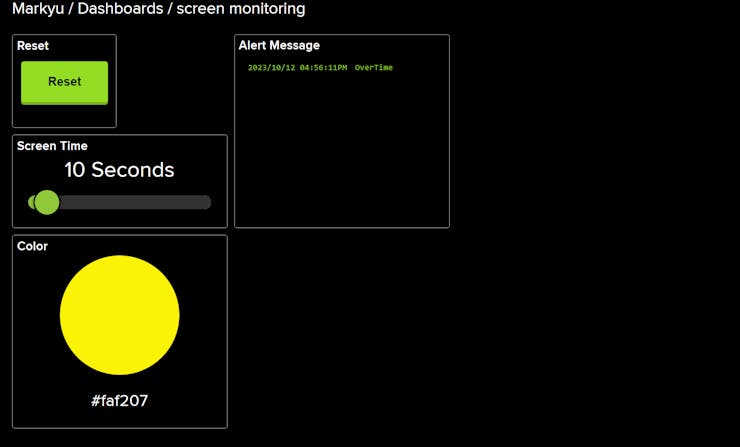Click the 10 Seconds value text
This screenshot has width=740, height=447.
(119, 170)
